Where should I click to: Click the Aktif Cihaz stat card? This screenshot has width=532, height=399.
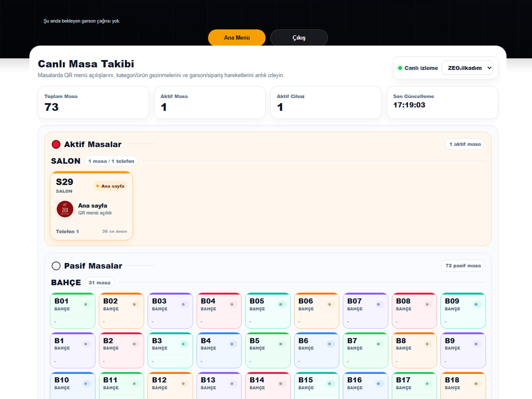tap(326, 102)
